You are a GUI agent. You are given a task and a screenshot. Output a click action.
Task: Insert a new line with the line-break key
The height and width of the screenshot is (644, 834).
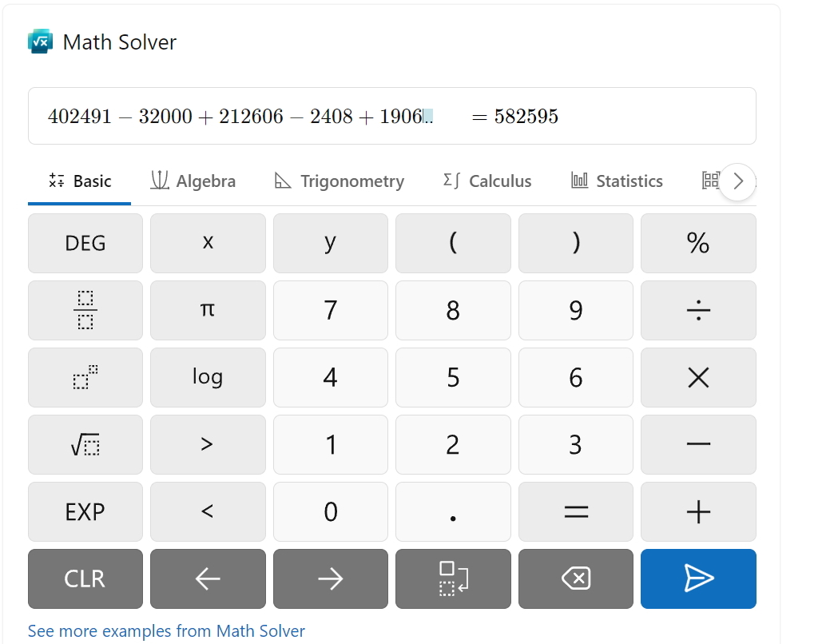[x=453, y=578]
